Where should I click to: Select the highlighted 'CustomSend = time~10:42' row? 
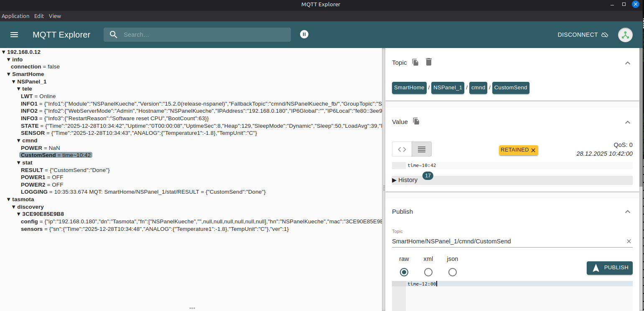tap(56, 155)
